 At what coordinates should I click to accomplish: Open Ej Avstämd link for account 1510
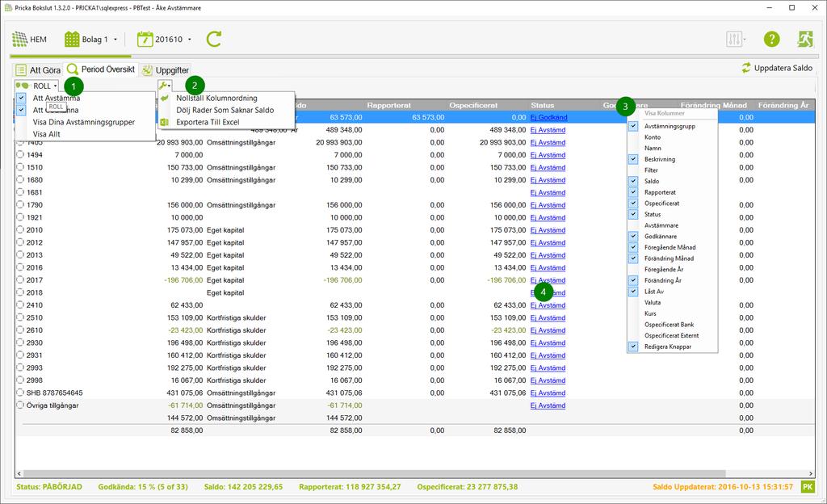pos(548,168)
